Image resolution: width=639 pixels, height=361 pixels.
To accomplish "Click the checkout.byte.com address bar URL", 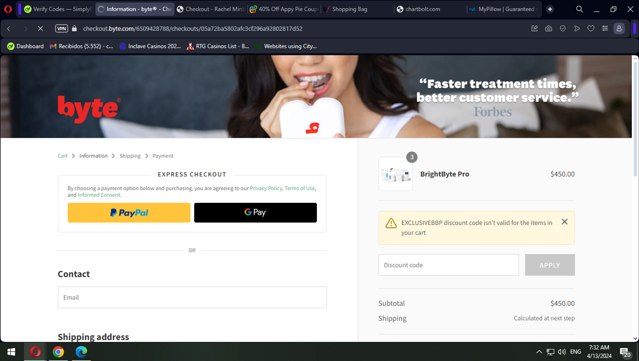I will pyautogui.click(x=192, y=29).
